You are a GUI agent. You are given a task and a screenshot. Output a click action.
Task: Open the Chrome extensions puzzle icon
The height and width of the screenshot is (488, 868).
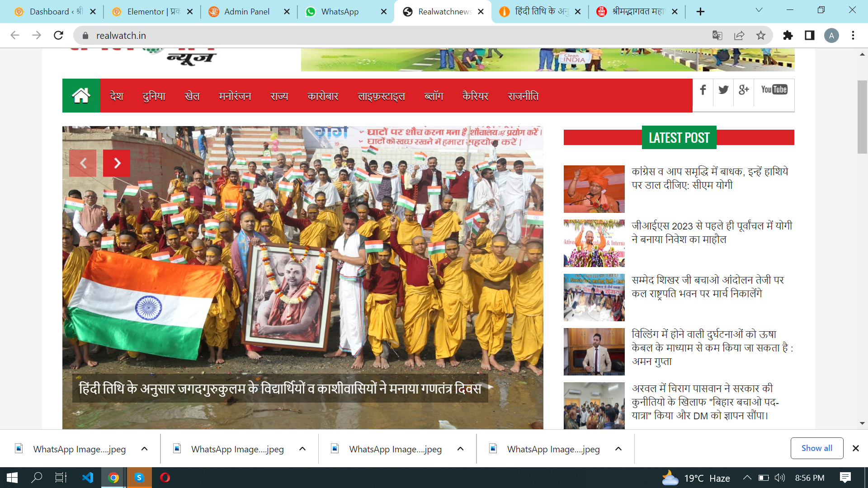(x=788, y=35)
